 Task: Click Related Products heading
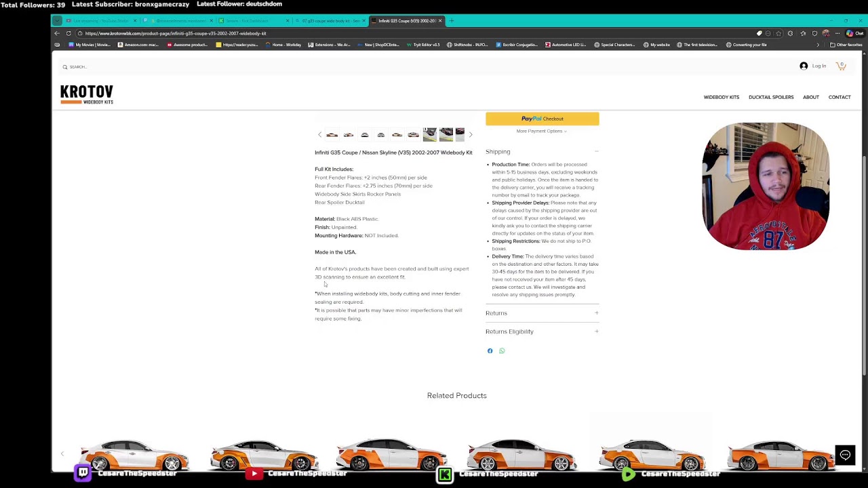click(457, 396)
